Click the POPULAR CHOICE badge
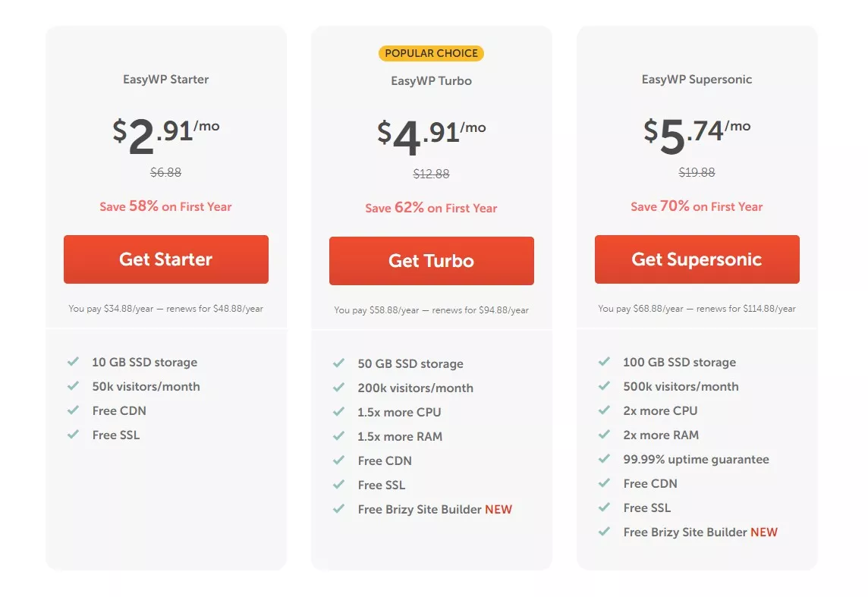Screen dimensions: 868x597 tap(431, 53)
